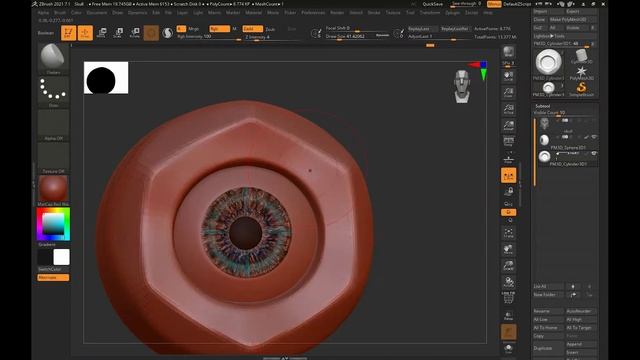Select the PolyMesh3D star tool

582,73
